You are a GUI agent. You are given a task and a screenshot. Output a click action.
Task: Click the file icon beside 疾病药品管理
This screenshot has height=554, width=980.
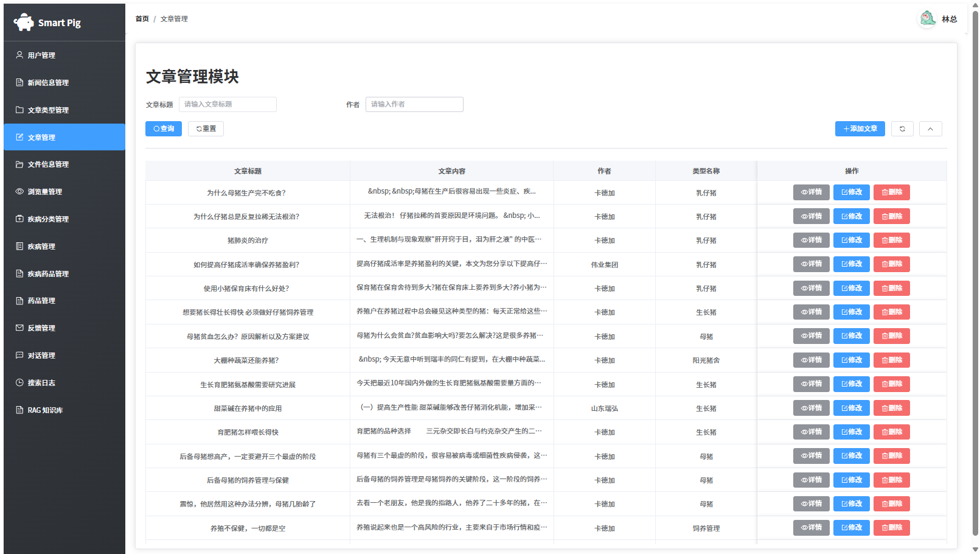click(x=19, y=273)
